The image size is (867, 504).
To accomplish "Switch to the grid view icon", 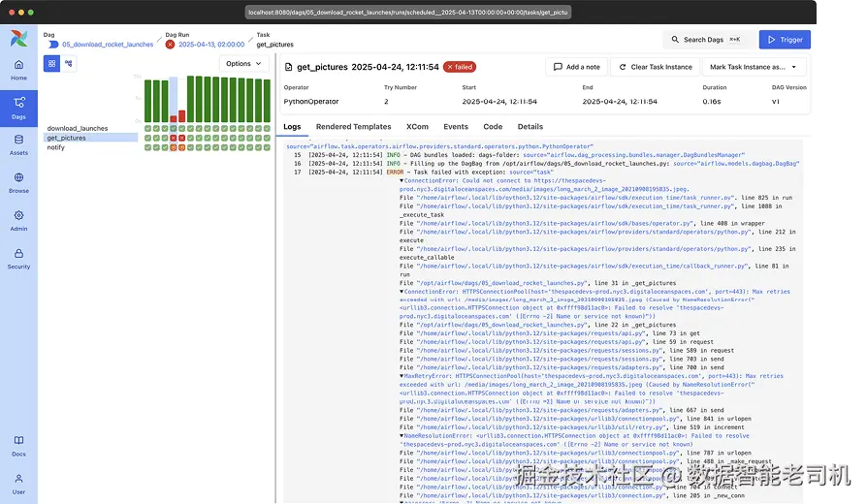I will pyautogui.click(x=52, y=64).
